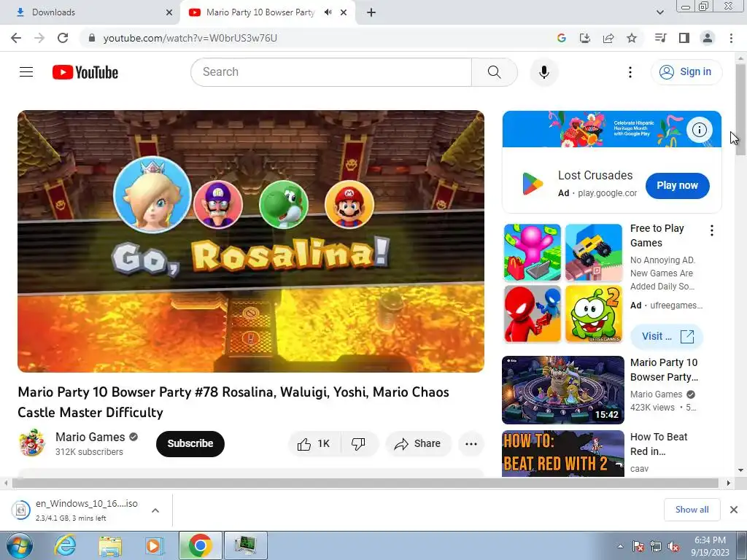Image resolution: width=747 pixels, height=560 pixels.
Task: Launch Internet Explorer from taskbar
Action: pyautogui.click(x=65, y=545)
